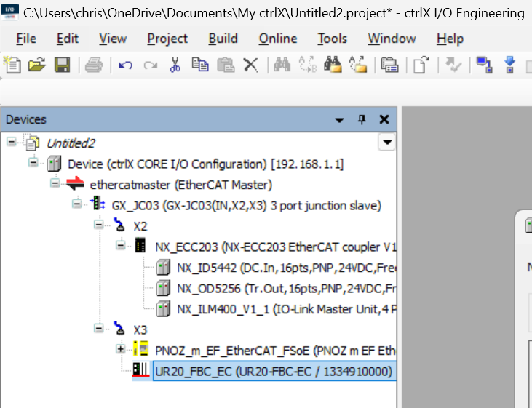Click the Download blue arrow icon

(509, 65)
